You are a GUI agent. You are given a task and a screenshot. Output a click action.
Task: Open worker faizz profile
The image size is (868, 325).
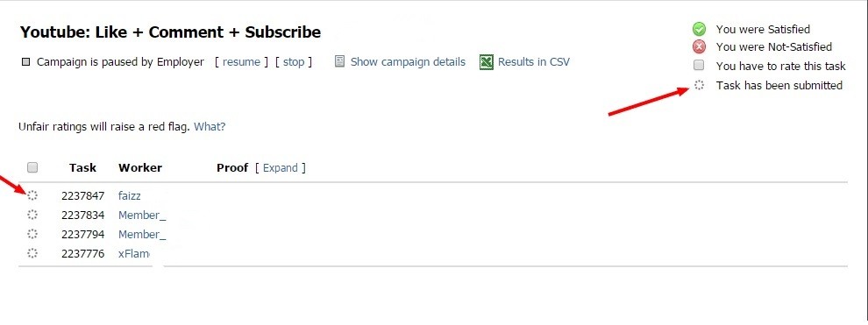point(130,195)
